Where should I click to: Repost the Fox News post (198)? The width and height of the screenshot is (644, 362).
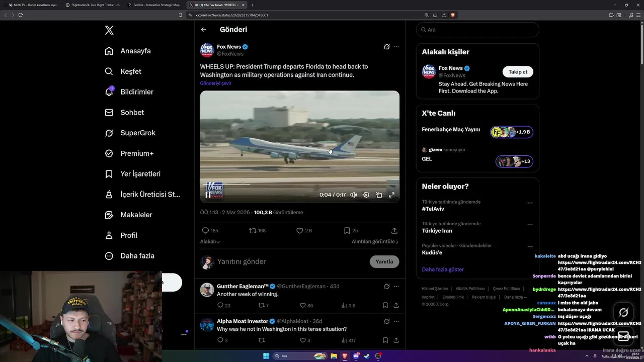(x=257, y=231)
